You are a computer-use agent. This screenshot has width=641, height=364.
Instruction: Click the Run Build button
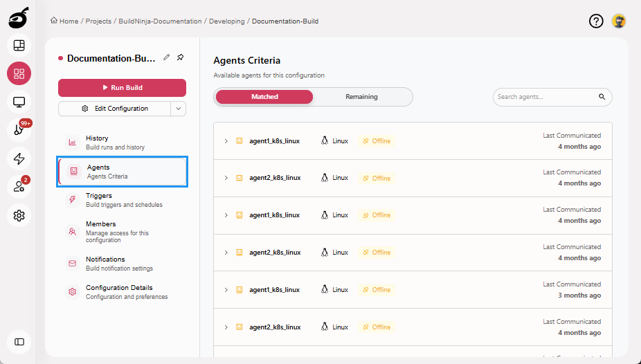(123, 87)
